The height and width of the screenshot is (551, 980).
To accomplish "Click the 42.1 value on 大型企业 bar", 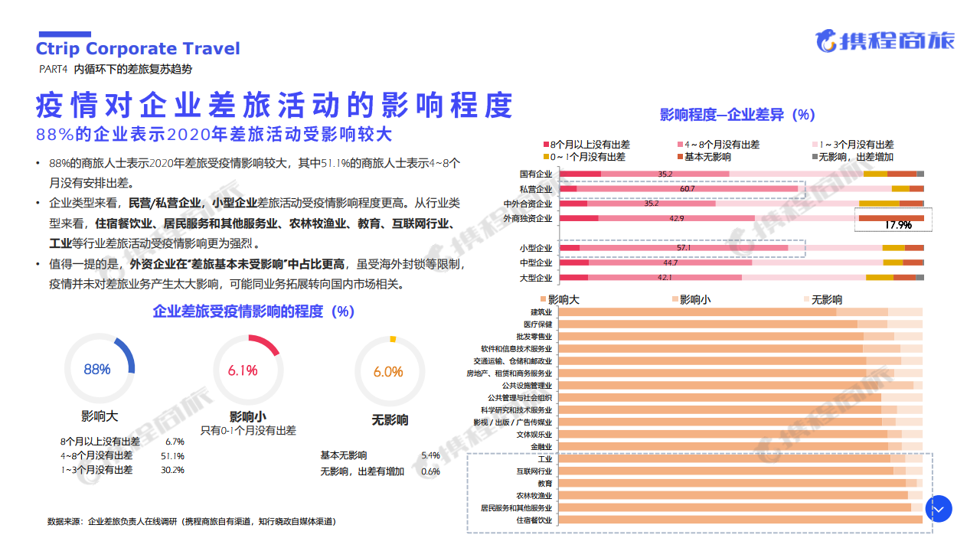I will [665, 277].
